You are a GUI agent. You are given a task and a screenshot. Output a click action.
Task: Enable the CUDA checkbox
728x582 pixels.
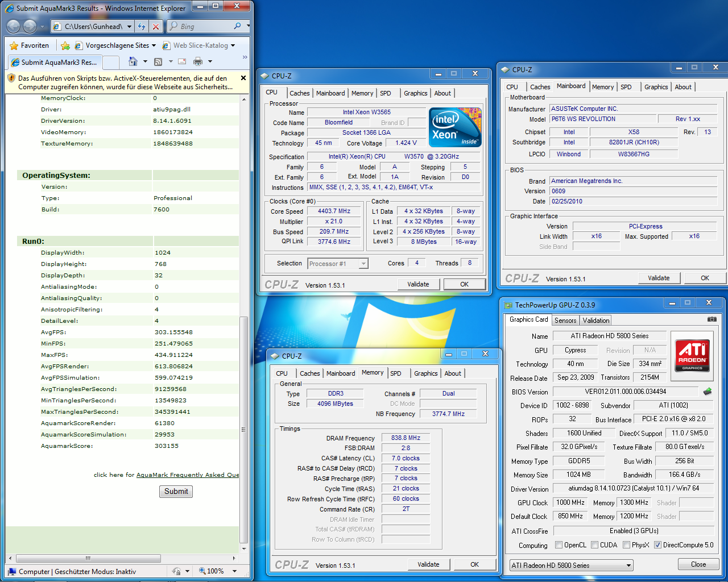[594, 545]
